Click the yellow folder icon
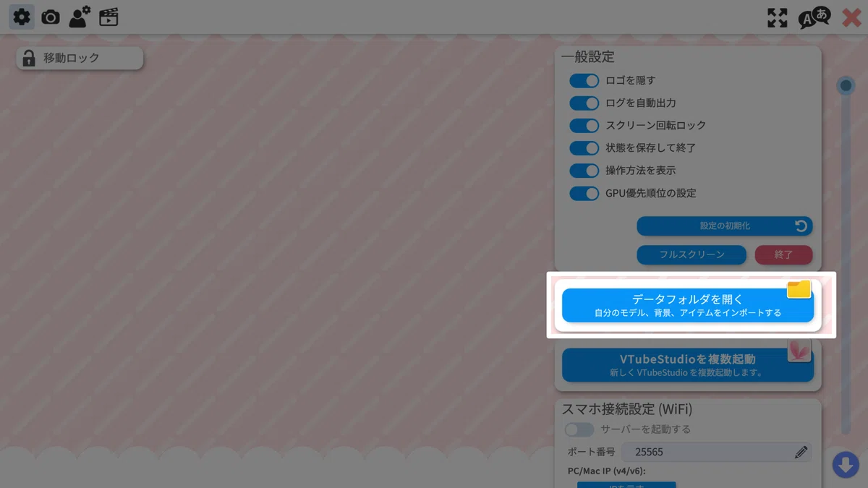The width and height of the screenshot is (868, 488). click(799, 290)
